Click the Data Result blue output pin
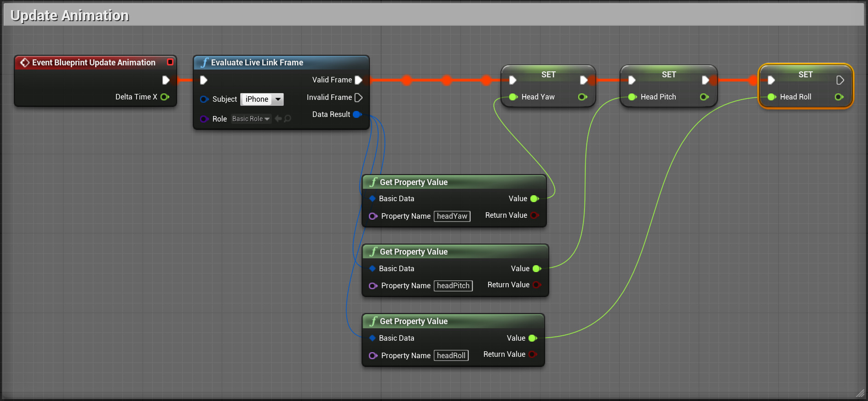The height and width of the screenshot is (401, 868). click(x=357, y=114)
